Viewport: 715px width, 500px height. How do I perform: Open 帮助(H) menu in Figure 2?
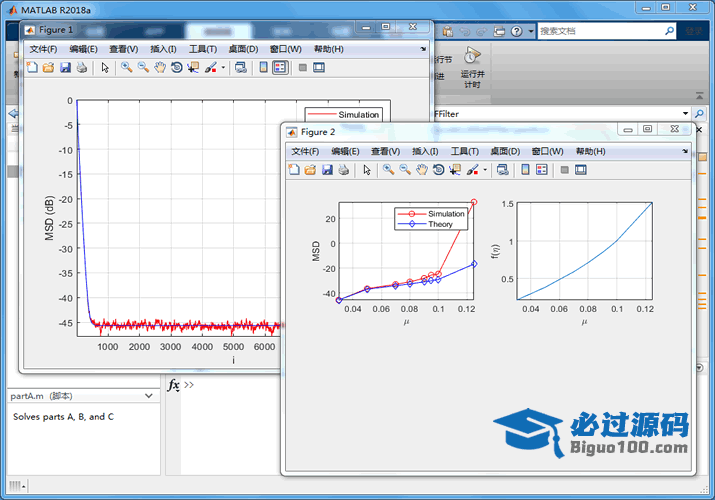click(591, 151)
